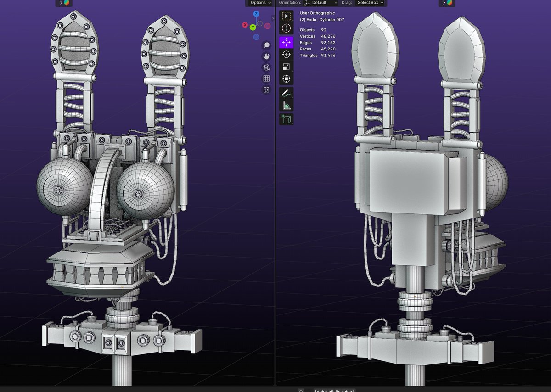Click the play reverse button
551x392 pixels.
[x=331, y=391]
